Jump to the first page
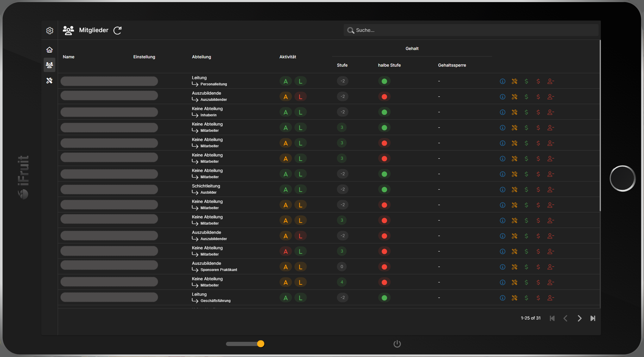644x357 pixels. (x=552, y=318)
